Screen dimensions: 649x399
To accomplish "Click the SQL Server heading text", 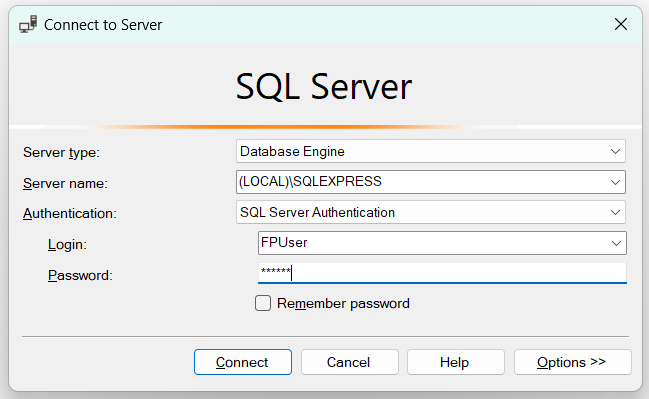I will (324, 87).
